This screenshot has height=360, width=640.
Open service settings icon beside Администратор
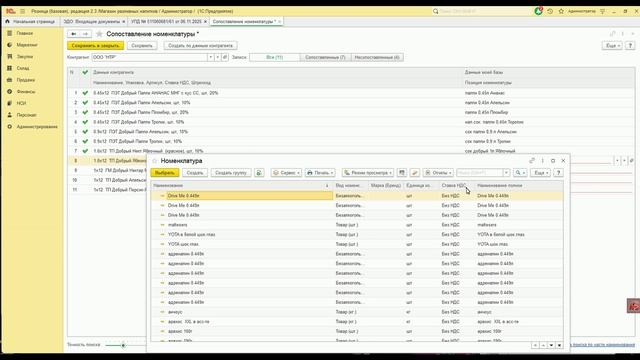[x=602, y=11]
